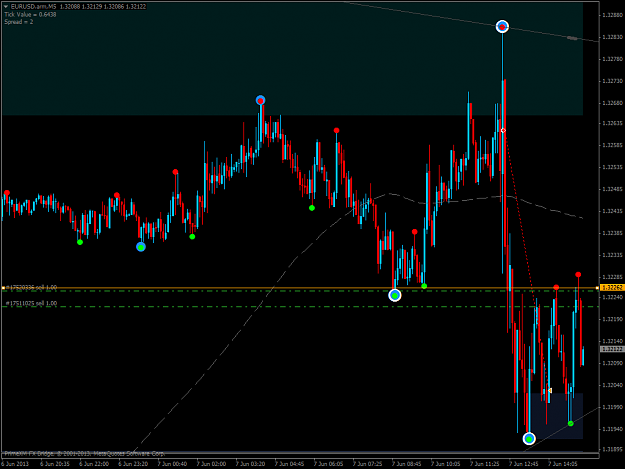The width and height of the screenshot is (625, 469).
Task: Click the 1.32880 price axis label
Action: [613, 15]
